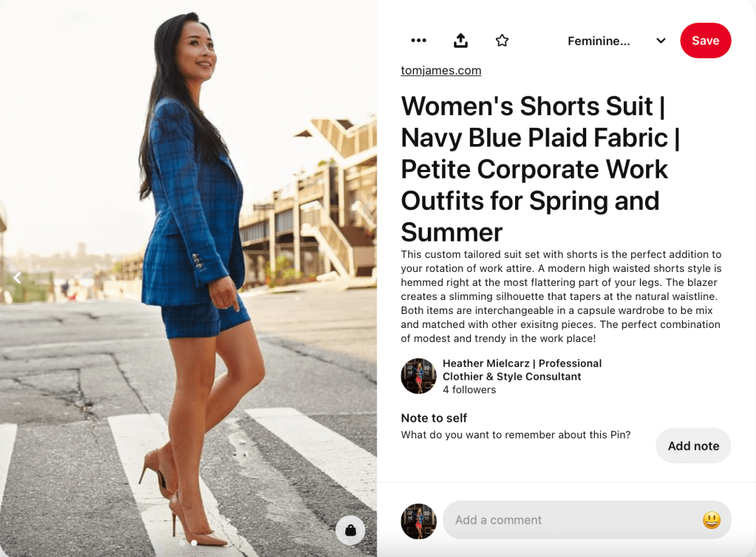
Task: Open Heather Mielcarz Professional Clothier profile name
Action: click(x=522, y=370)
